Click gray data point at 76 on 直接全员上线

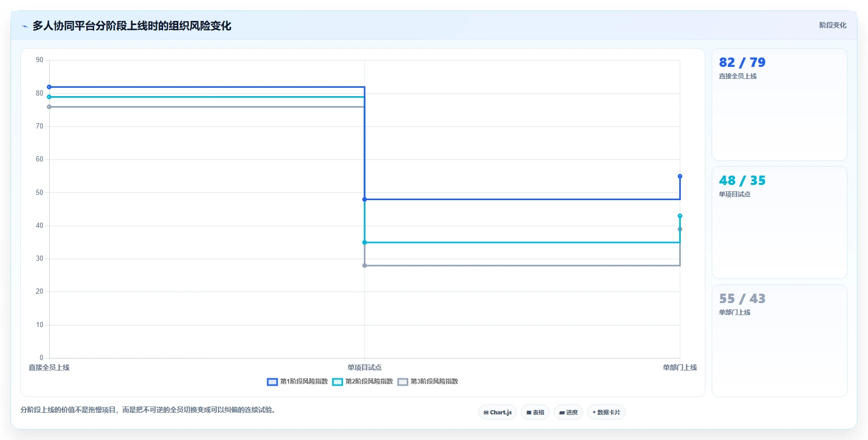(49, 107)
